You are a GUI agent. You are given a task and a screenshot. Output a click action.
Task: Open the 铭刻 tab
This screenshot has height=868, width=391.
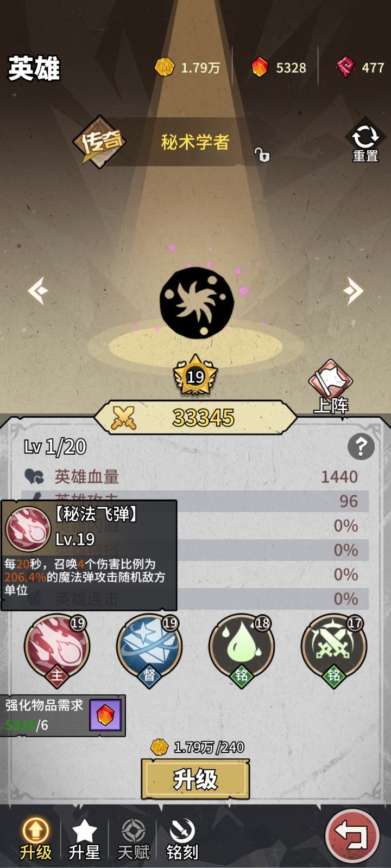pyautogui.click(x=182, y=839)
